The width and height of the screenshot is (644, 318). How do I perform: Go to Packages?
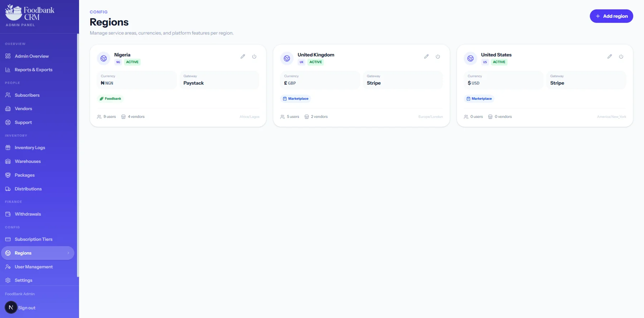38,175
